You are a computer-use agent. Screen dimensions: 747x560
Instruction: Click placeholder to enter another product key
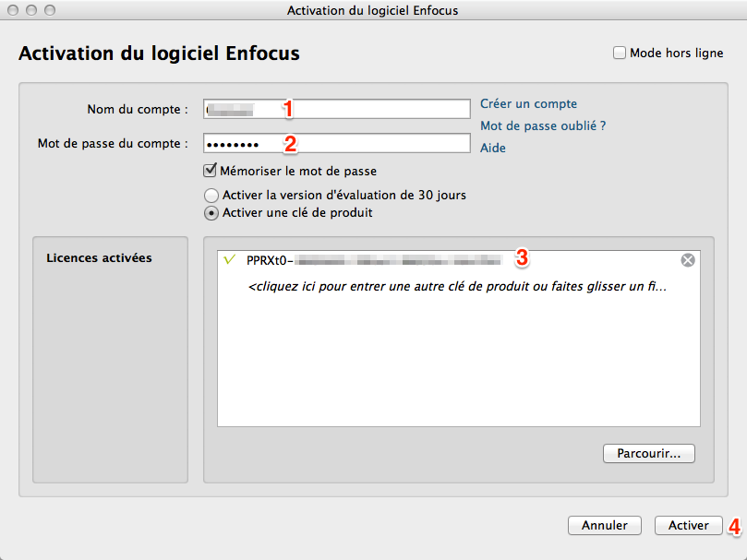[457, 286]
